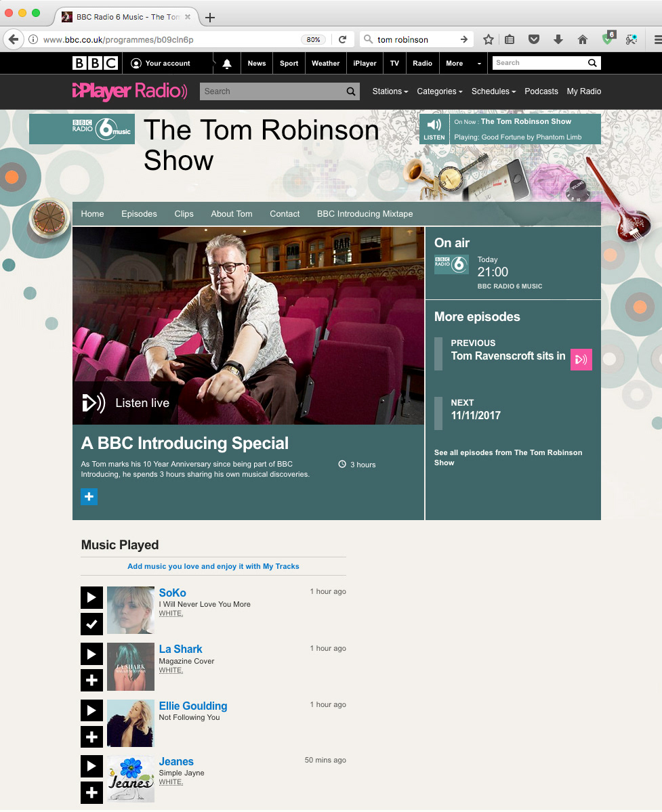
Task: Click the iPlayer Radio search magnifier icon
Action: (x=351, y=91)
